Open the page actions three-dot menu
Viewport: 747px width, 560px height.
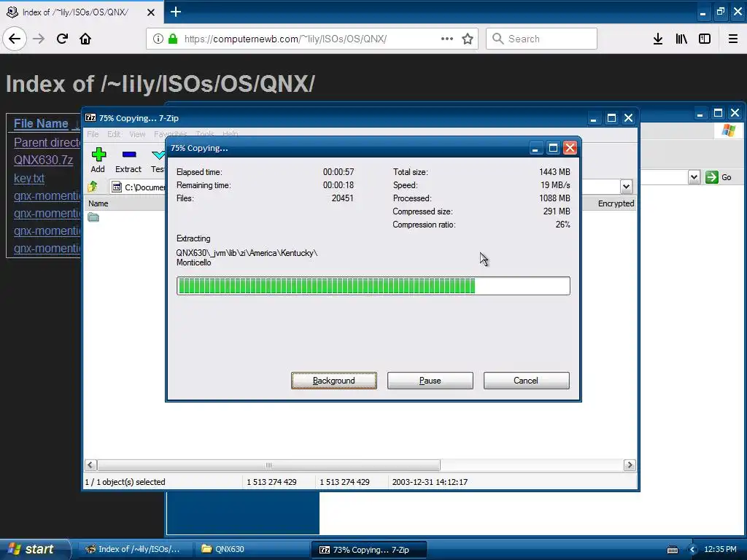(x=447, y=39)
